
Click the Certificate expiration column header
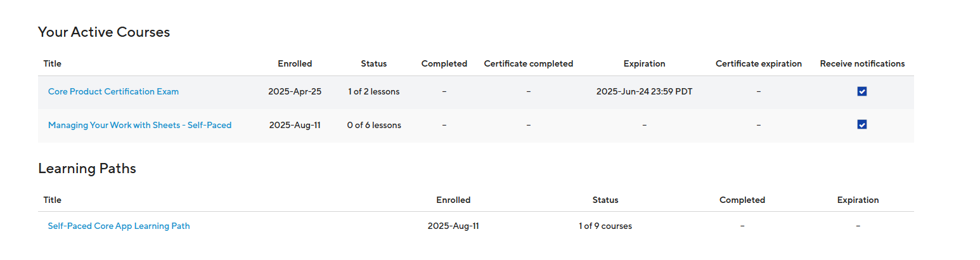point(759,63)
